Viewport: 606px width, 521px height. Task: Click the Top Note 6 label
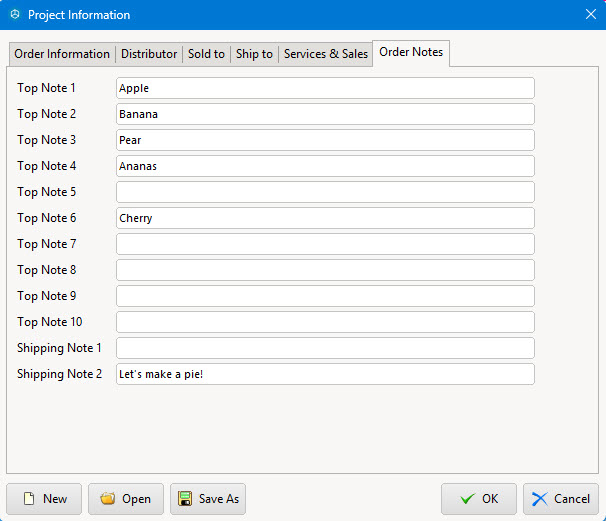(46, 218)
